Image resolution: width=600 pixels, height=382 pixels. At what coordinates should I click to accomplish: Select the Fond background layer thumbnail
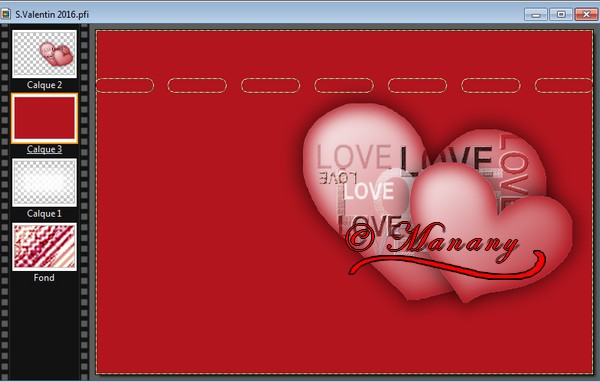point(44,247)
